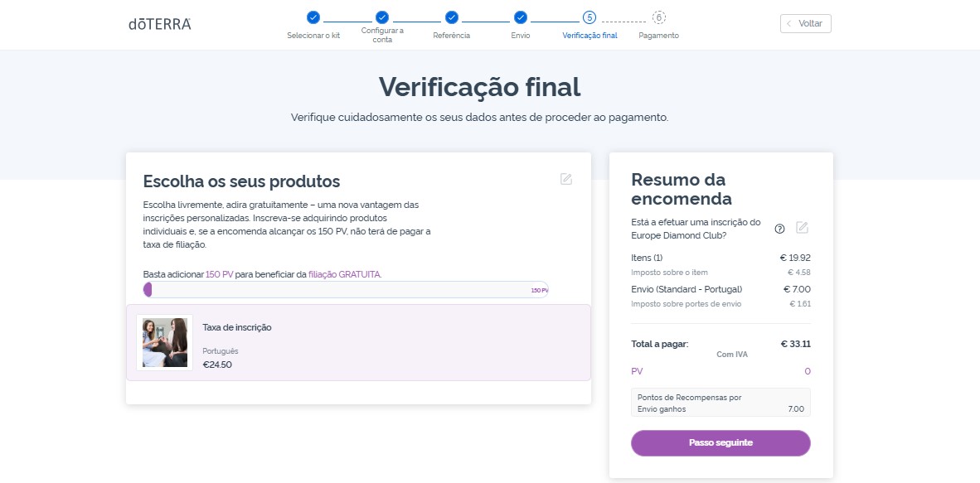Click the purple PV label in summary
Image resolution: width=980 pixels, height=483 pixels.
coord(637,372)
